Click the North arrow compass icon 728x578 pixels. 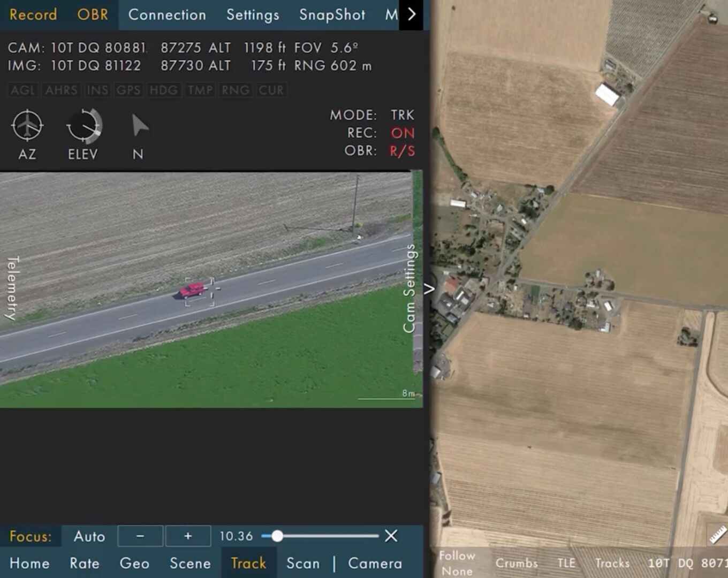(x=139, y=125)
